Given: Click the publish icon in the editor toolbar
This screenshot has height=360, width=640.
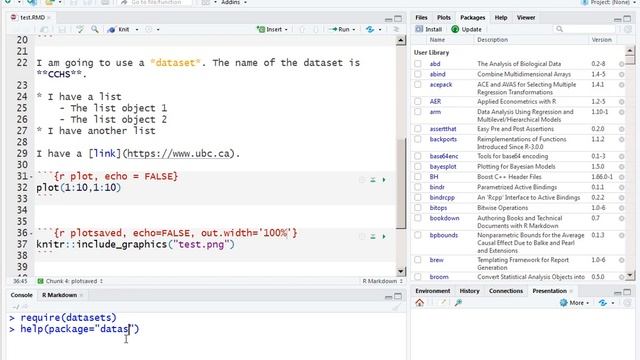Looking at the screenshot, I should [370, 29].
